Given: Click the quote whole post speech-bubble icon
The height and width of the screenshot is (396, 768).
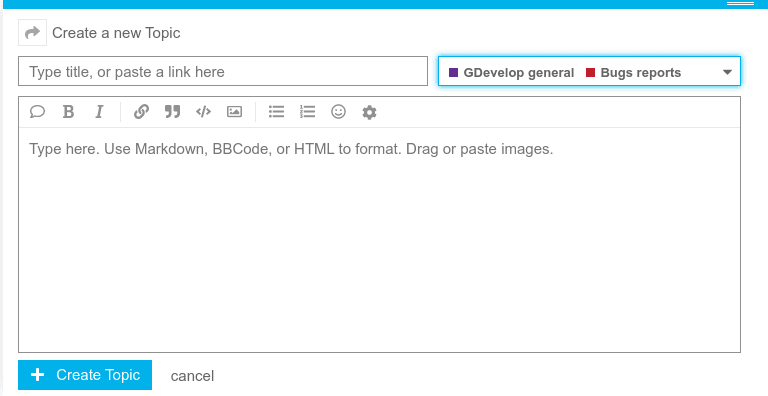Looking at the screenshot, I should 37,112.
